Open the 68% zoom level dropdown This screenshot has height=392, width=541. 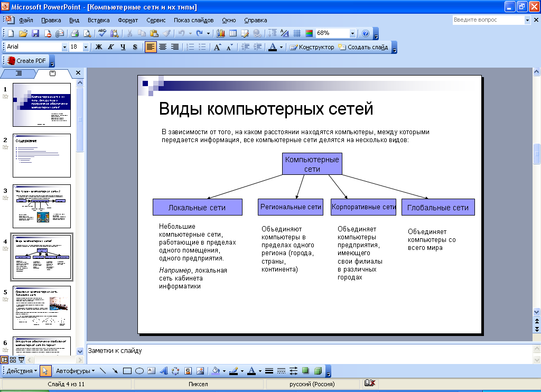tap(352, 33)
